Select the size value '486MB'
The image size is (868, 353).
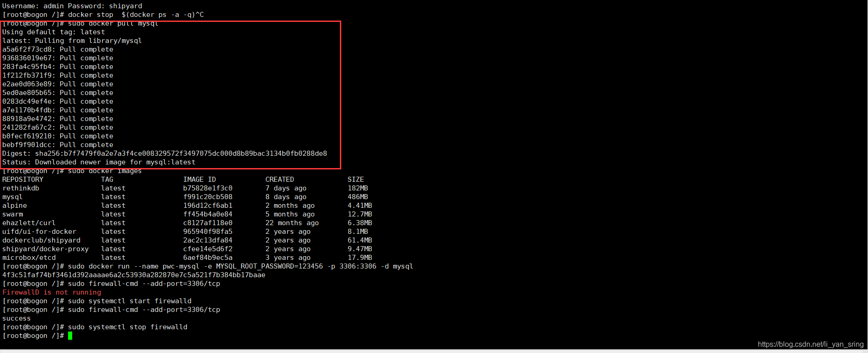(x=358, y=197)
